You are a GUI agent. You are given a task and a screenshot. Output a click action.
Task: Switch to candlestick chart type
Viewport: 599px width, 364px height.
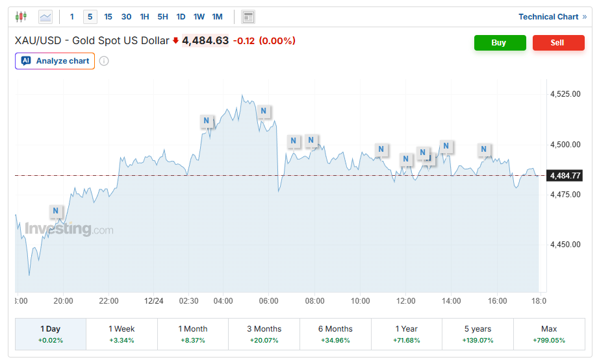pyautogui.click(x=21, y=17)
